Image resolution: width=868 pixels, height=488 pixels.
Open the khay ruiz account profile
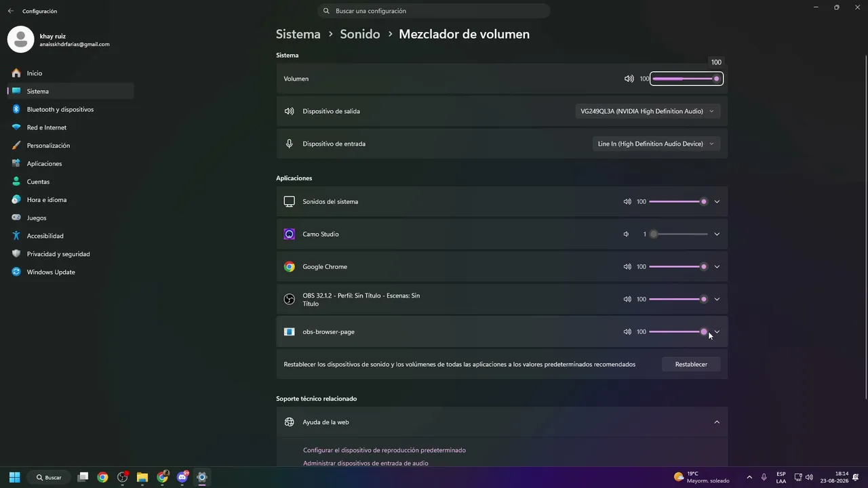click(58, 39)
